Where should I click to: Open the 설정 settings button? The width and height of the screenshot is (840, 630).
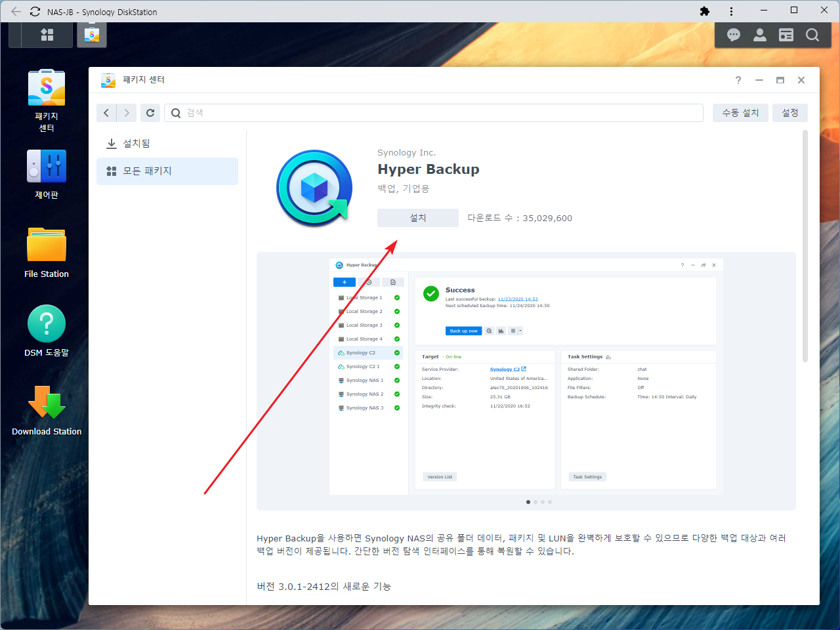pyautogui.click(x=790, y=113)
